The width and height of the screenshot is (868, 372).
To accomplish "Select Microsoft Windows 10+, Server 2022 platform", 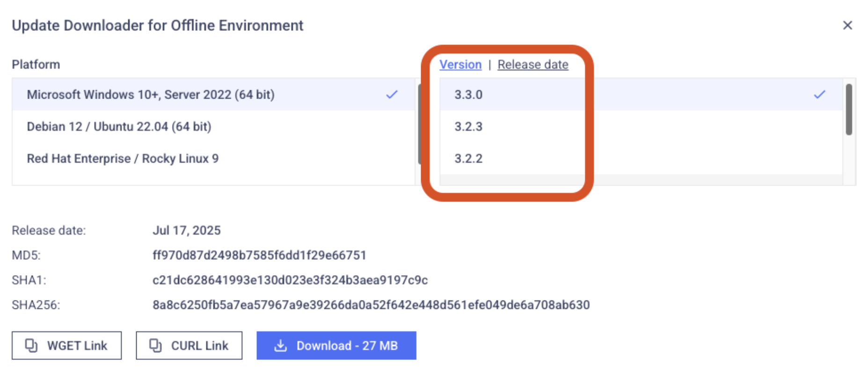I will click(151, 95).
